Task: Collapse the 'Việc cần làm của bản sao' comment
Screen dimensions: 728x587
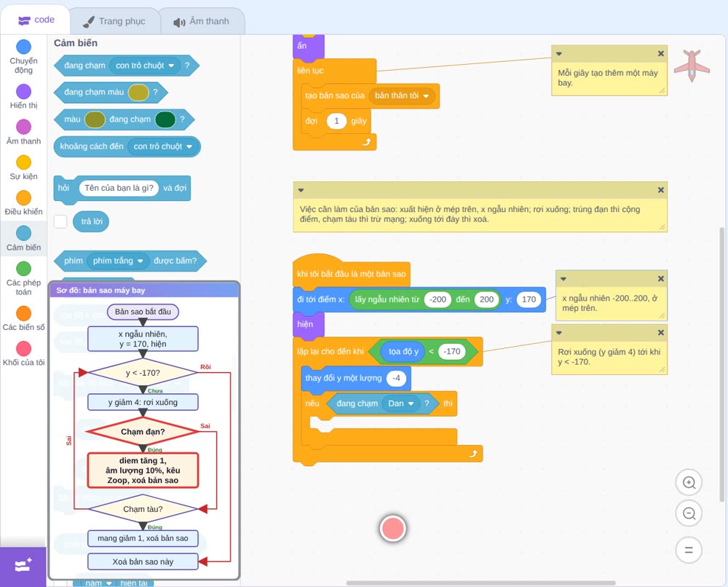Action: pyautogui.click(x=301, y=190)
